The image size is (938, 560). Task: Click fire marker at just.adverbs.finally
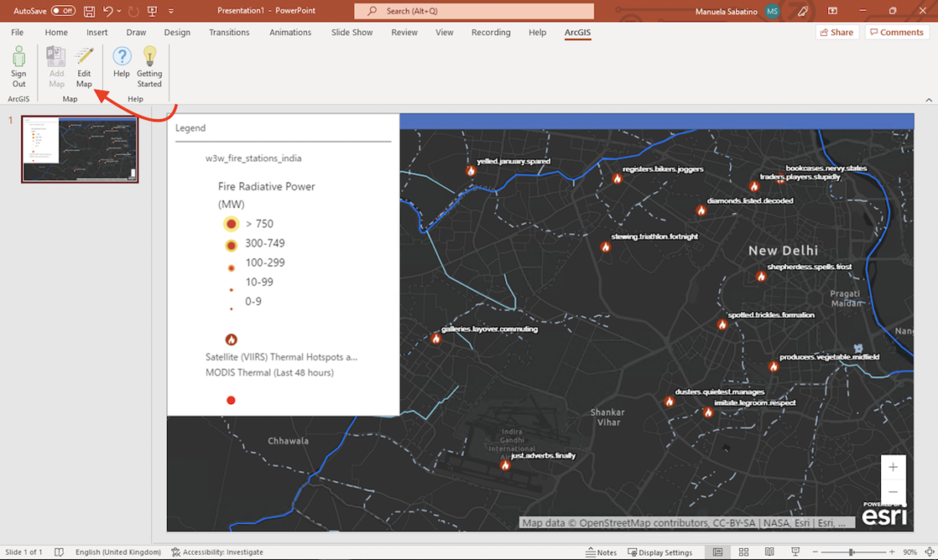tap(505, 465)
